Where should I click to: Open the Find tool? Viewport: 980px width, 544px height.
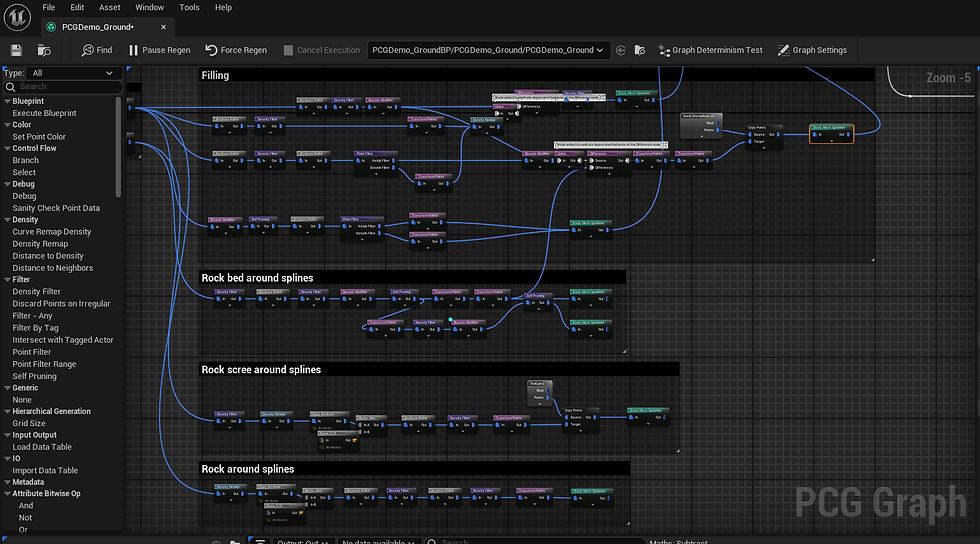(x=97, y=50)
